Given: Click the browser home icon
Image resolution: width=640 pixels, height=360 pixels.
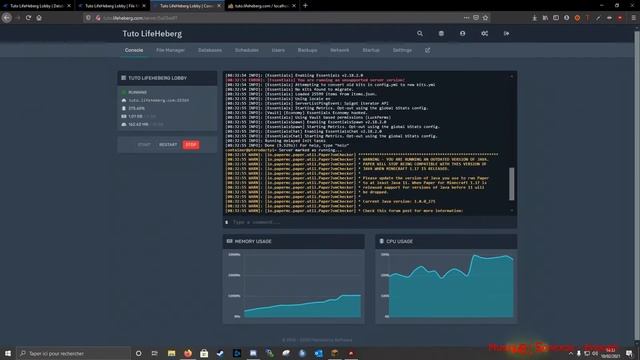Looking at the screenshot, I should [39, 18].
